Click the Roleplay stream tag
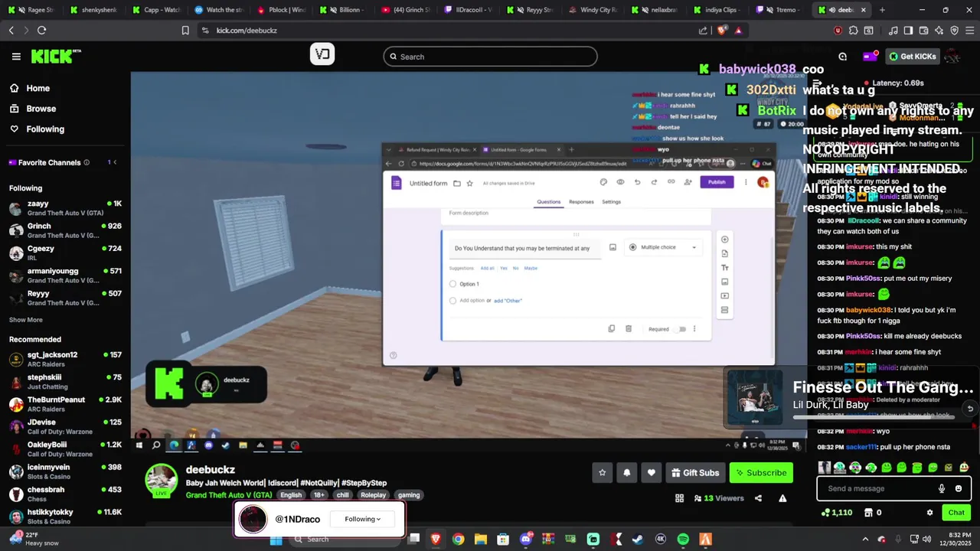Image resolution: width=980 pixels, height=551 pixels. [374, 495]
